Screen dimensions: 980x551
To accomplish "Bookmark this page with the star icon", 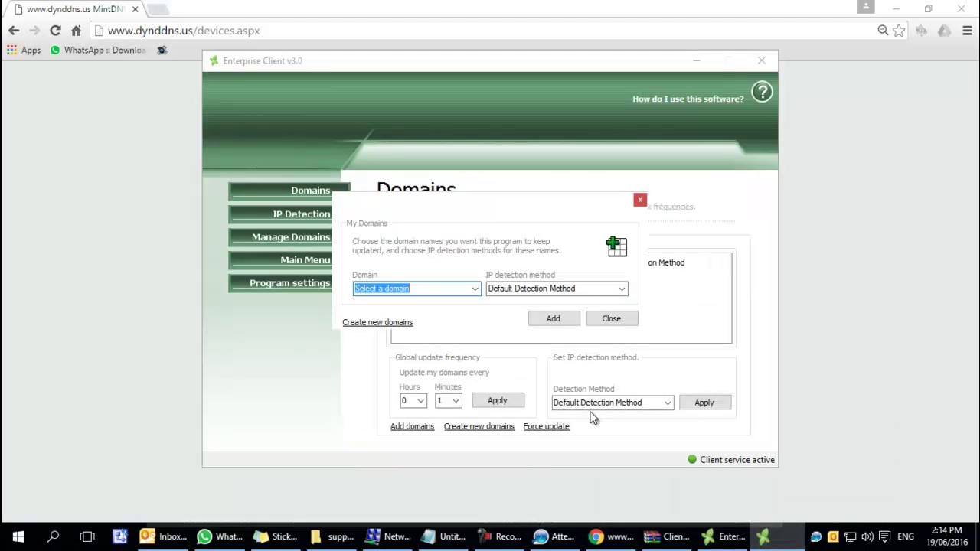I will (x=900, y=31).
